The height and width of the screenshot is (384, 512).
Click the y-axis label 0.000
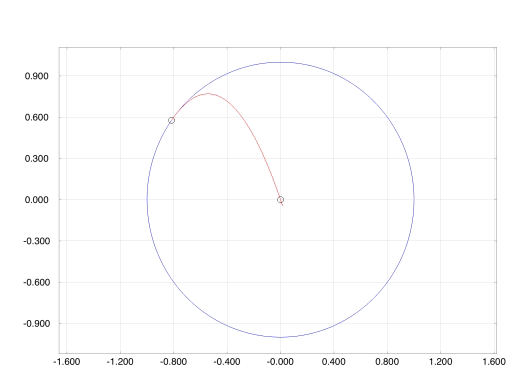coord(37,200)
